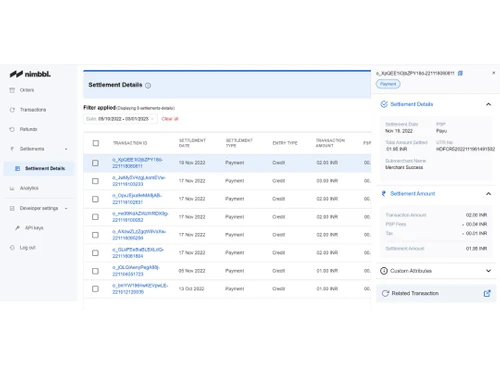The height and width of the screenshot is (375, 500).
Task: Open transaction link starting o_Jw
Action: (138, 181)
